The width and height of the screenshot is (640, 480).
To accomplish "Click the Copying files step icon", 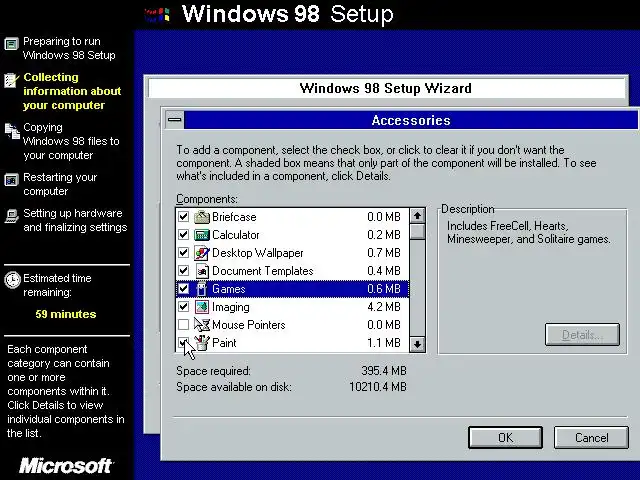I will click(x=12, y=131).
